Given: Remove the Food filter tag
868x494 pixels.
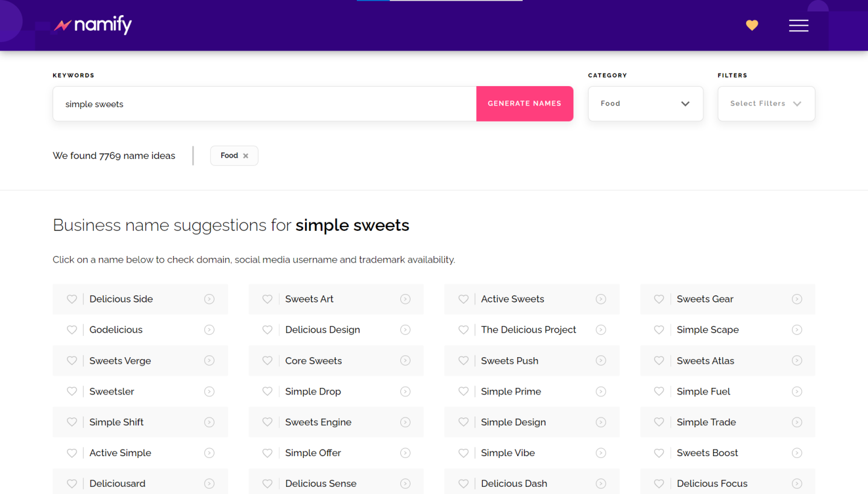Looking at the screenshot, I should coord(245,156).
